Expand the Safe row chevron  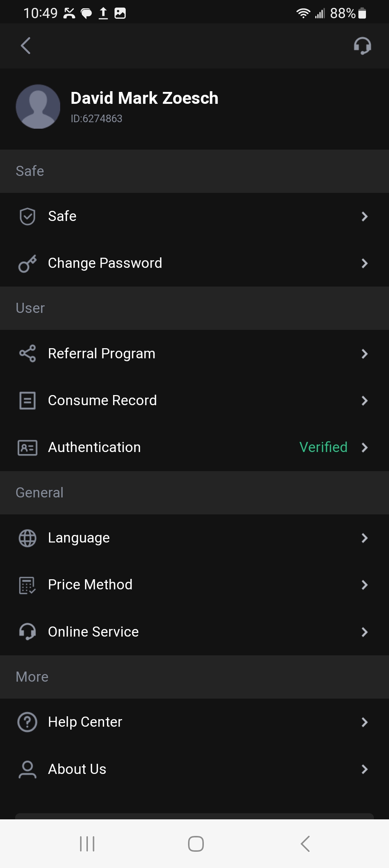(x=365, y=217)
